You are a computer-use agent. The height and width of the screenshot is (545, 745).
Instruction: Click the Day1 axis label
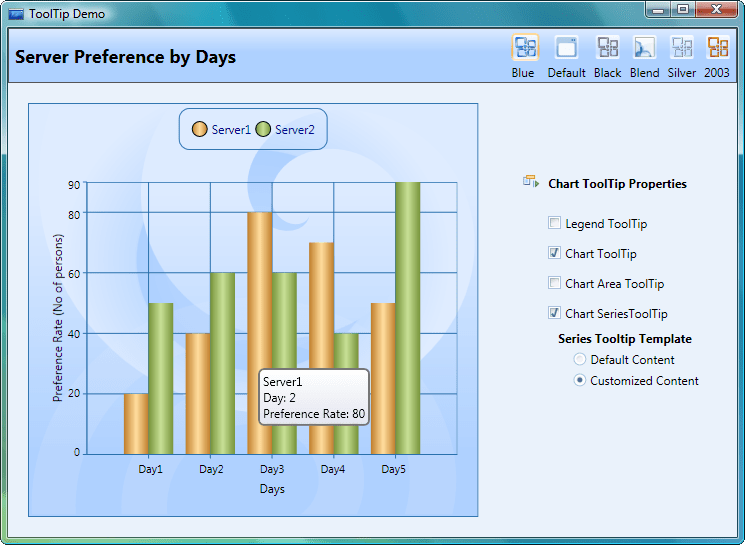[151, 469]
